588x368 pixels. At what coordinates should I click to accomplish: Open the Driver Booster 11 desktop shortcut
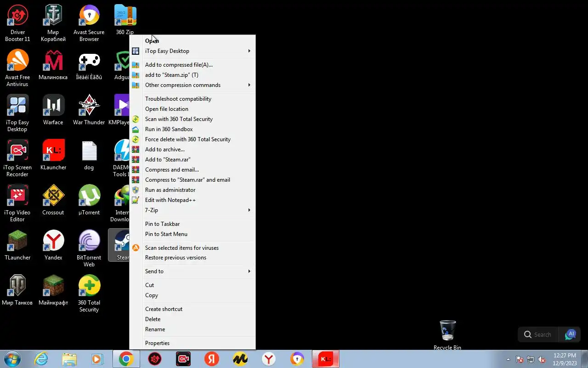click(17, 23)
